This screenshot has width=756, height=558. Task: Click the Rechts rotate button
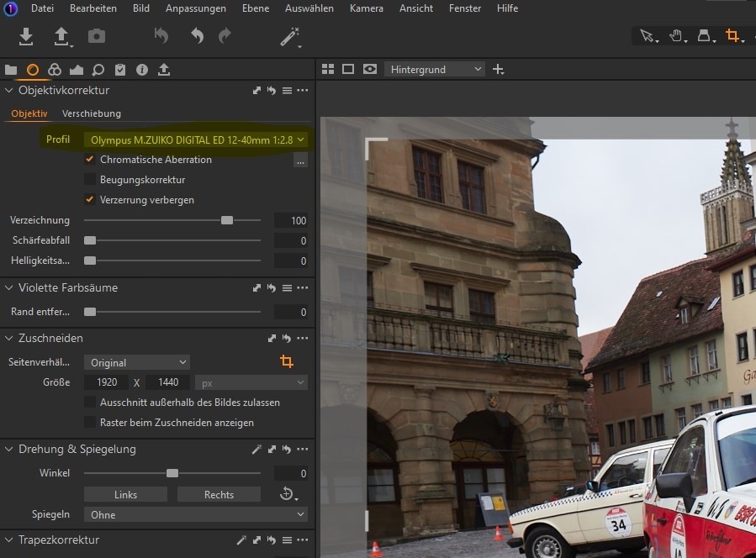[219, 494]
